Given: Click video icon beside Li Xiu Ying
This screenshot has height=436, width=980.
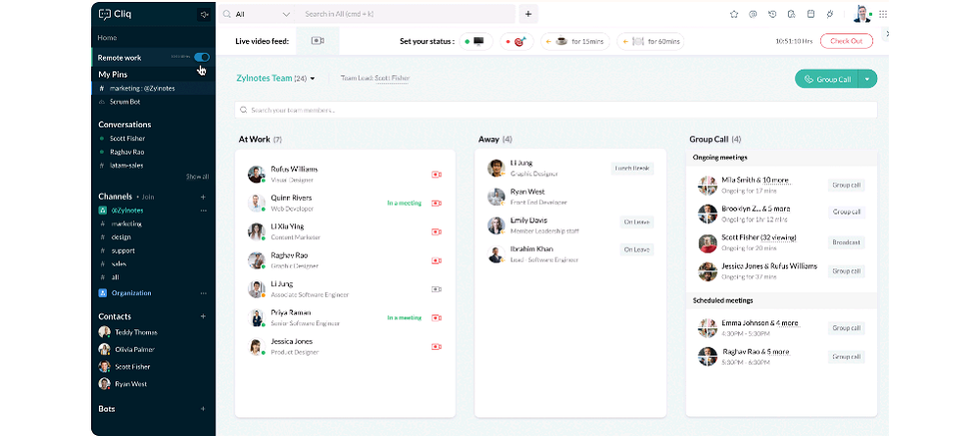Looking at the screenshot, I should (436, 232).
